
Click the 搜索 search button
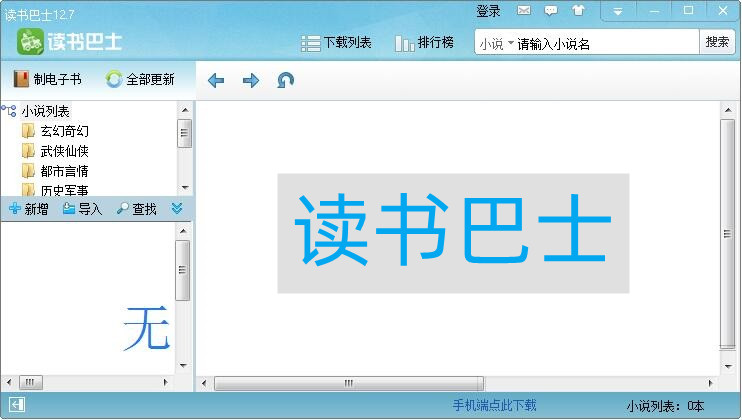pos(717,42)
